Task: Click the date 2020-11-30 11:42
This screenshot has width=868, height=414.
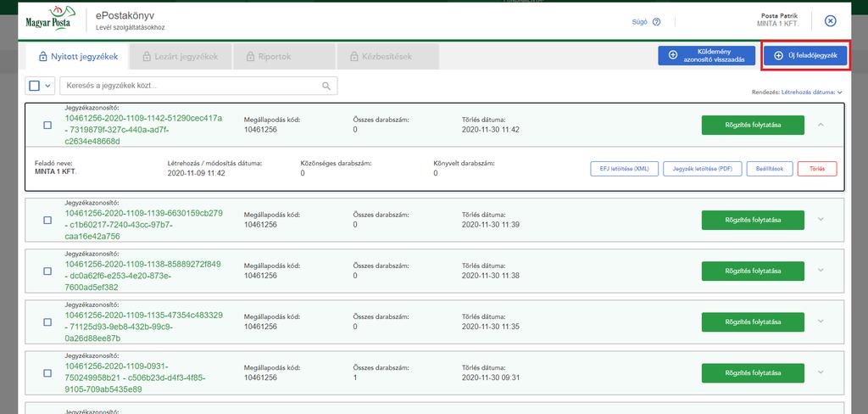Action: [491, 130]
